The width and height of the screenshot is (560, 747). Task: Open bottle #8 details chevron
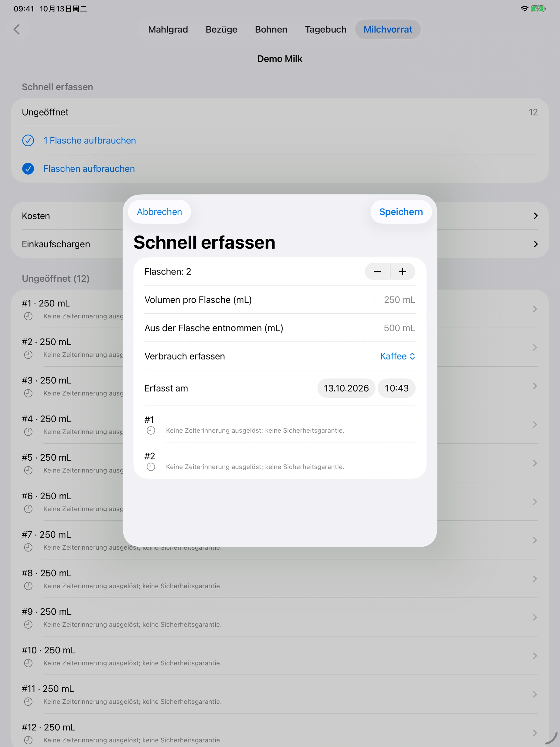(535, 579)
